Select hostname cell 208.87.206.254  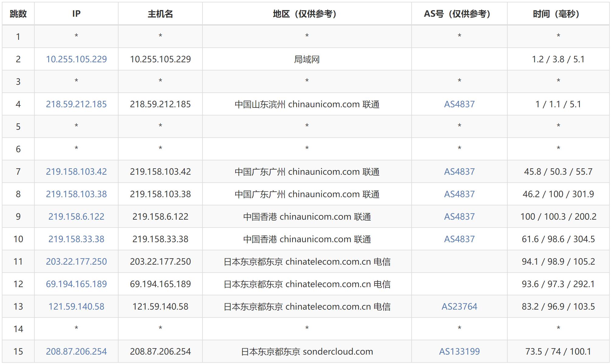(x=160, y=351)
